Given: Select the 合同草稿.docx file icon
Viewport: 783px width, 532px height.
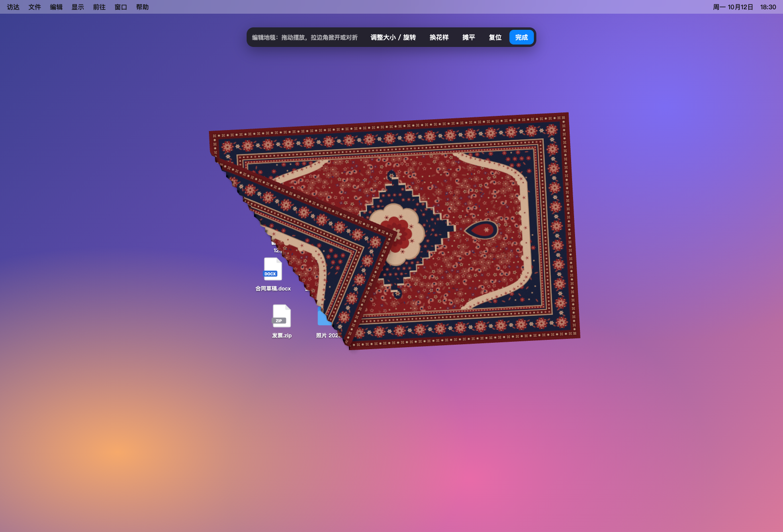Looking at the screenshot, I should [273, 269].
